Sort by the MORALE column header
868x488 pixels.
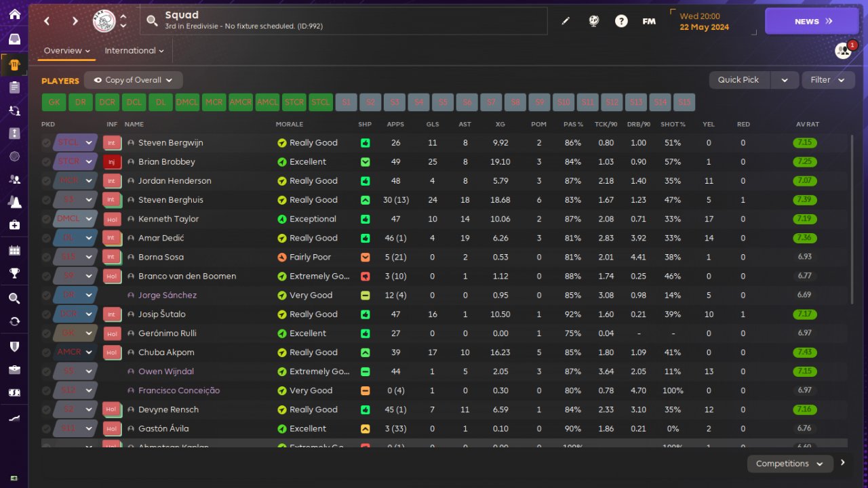click(290, 124)
